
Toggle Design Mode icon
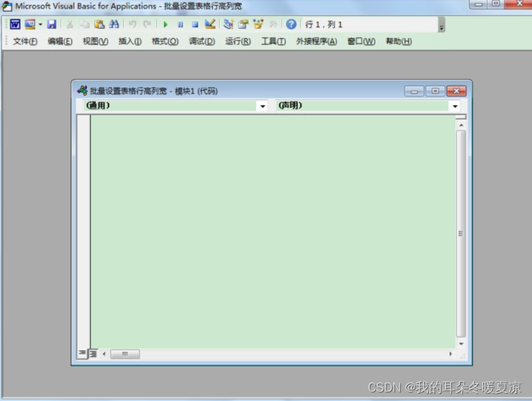210,24
